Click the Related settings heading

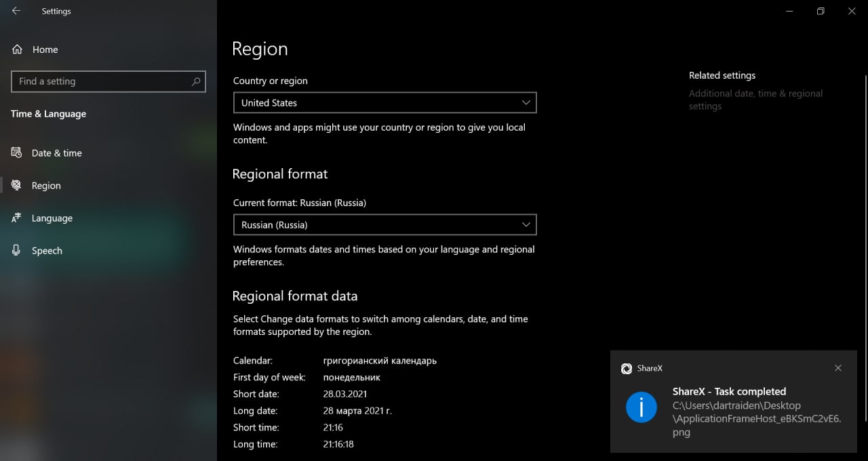click(722, 75)
